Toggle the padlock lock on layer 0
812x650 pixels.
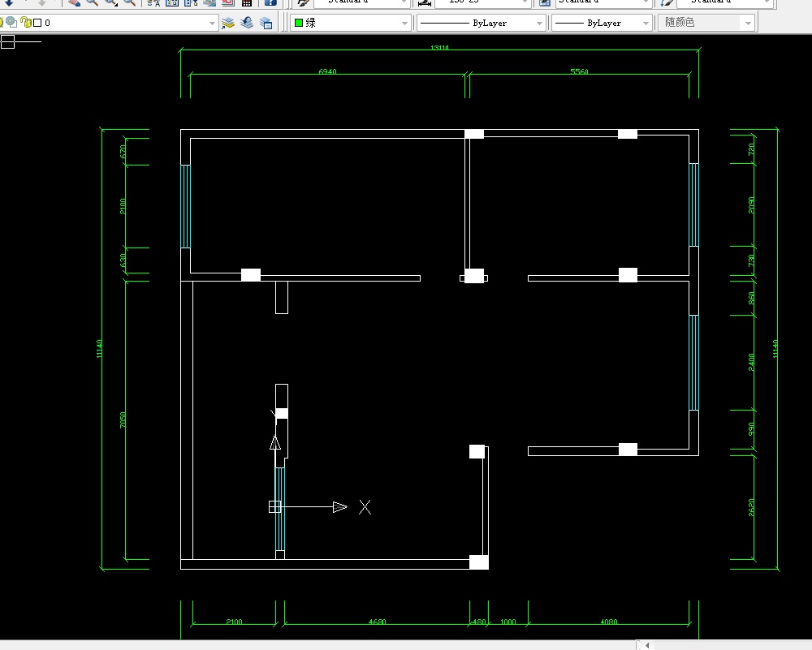tap(26, 23)
